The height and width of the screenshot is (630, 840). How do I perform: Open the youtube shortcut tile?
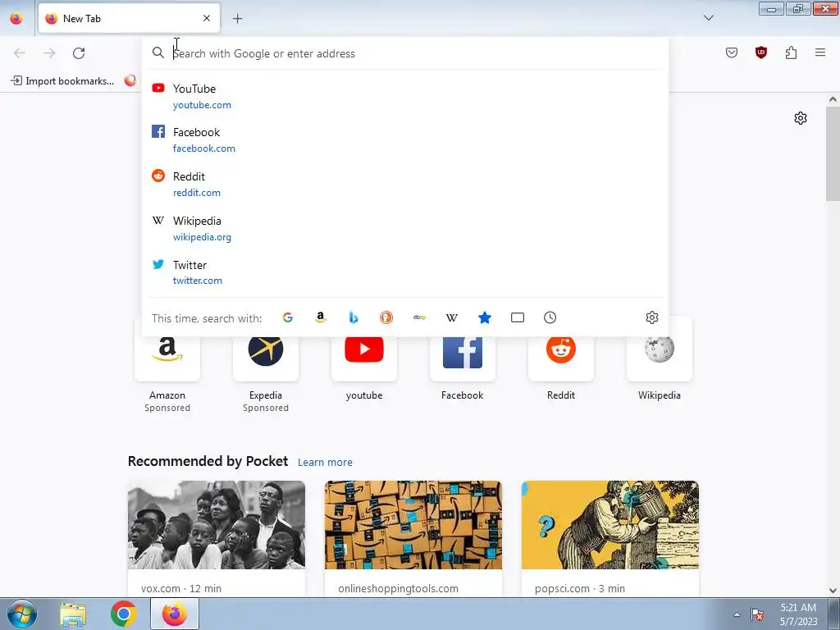tap(364, 359)
